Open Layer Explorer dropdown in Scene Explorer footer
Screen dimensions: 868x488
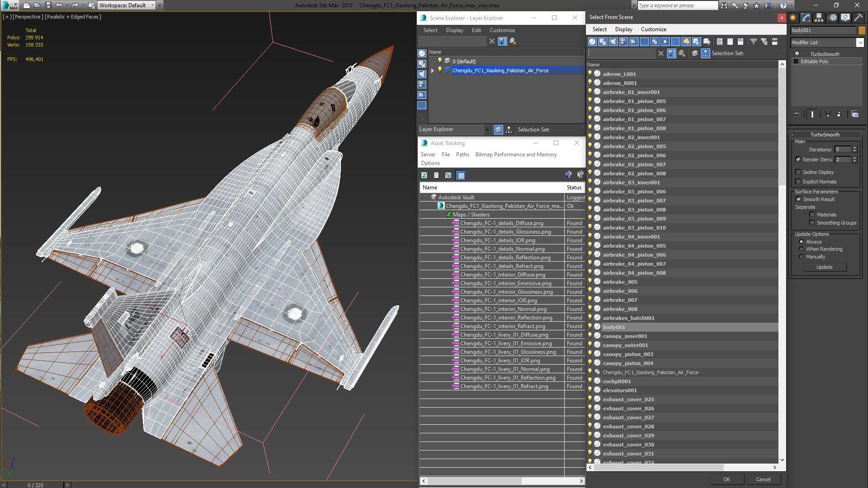point(487,130)
